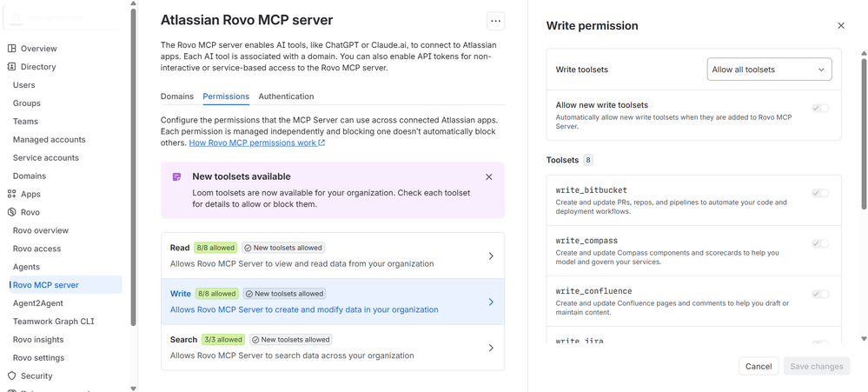Click the Security shield icon
Viewport: 868px width, 392px height.
pos(11,376)
